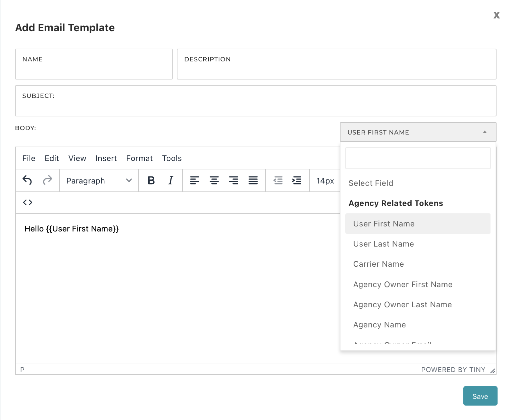Select User Last Name token
This screenshot has height=420, width=514.
coord(418,244)
